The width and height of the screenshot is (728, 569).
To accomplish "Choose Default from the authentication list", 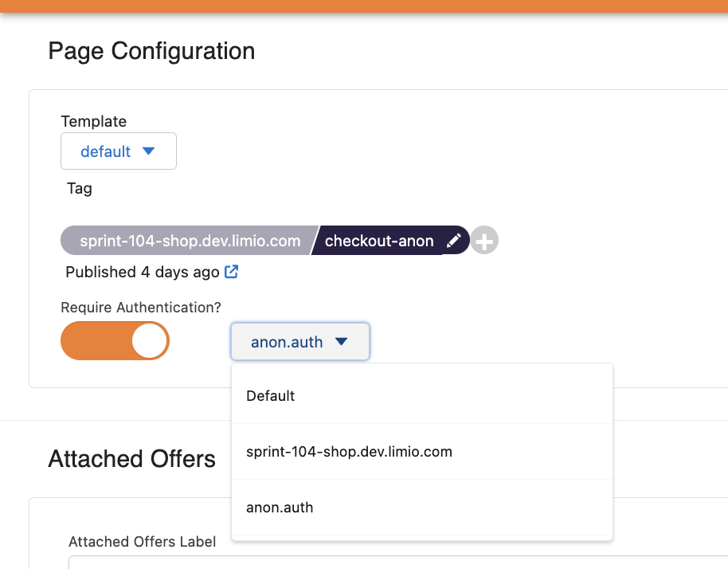I will pos(271,396).
